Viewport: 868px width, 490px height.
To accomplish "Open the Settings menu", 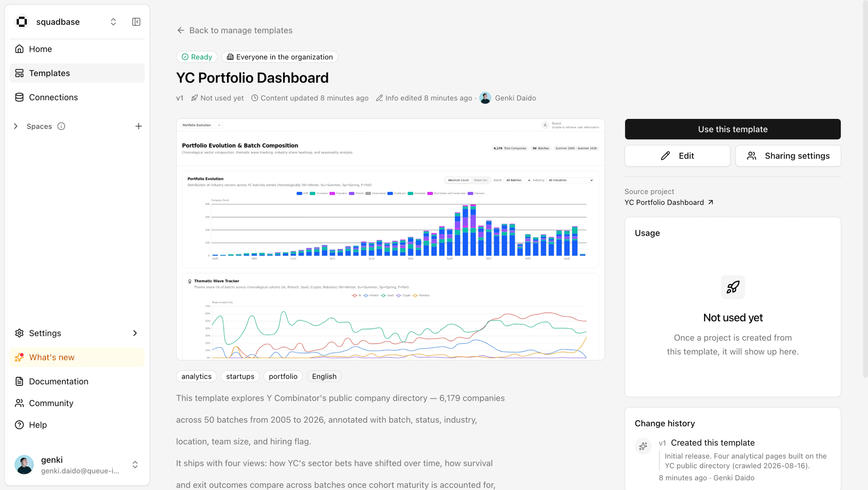I will 77,333.
